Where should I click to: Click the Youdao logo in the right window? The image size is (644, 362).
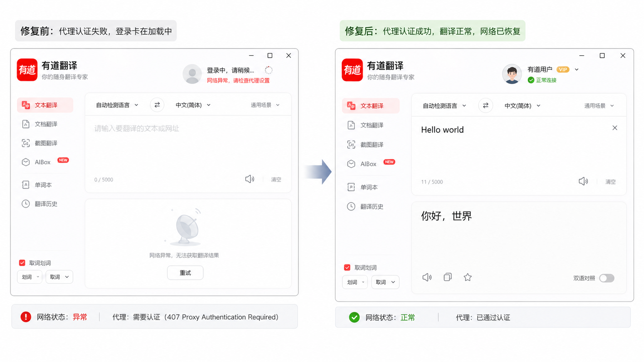click(x=352, y=70)
